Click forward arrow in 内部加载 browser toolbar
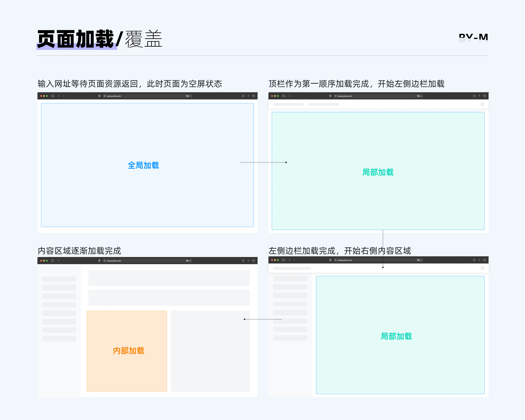 point(64,261)
